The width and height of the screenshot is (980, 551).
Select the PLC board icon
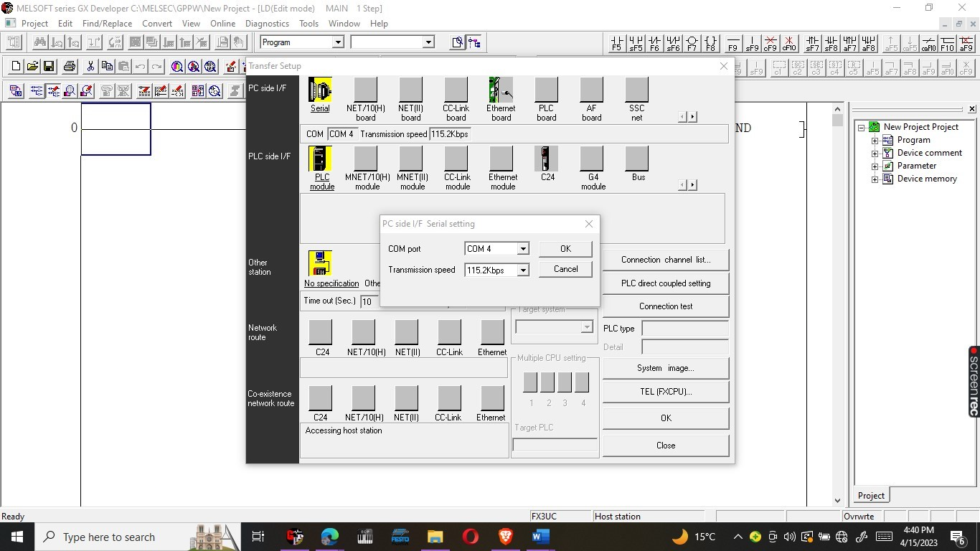546,90
